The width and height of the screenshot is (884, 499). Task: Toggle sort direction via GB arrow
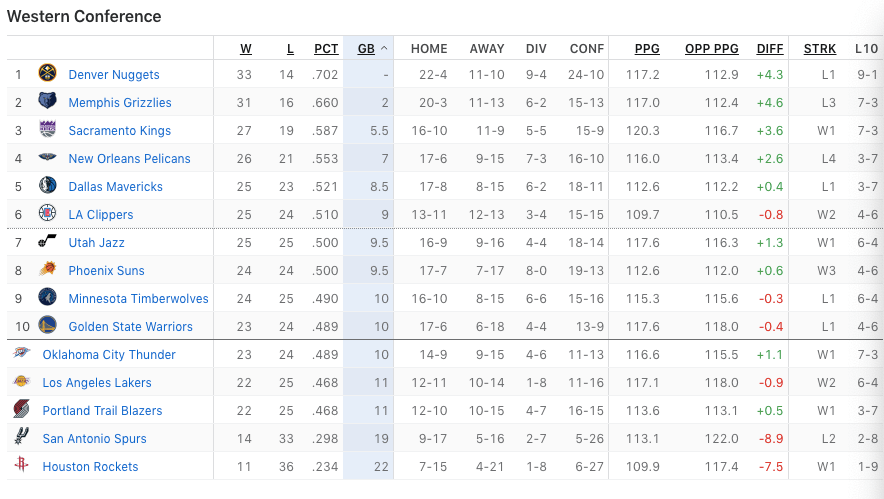(x=384, y=48)
